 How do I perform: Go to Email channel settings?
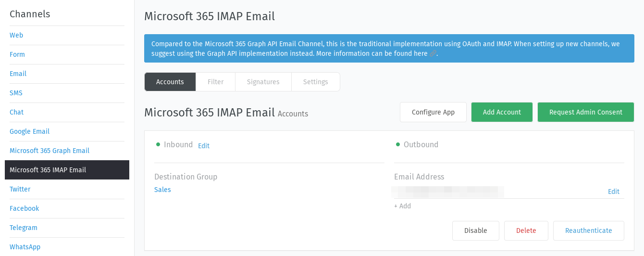pyautogui.click(x=18, y=74)
